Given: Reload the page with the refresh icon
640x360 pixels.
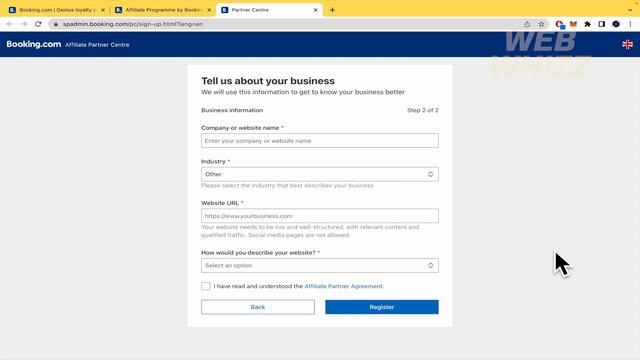Looking at the screenshot, I should (38, 24).
